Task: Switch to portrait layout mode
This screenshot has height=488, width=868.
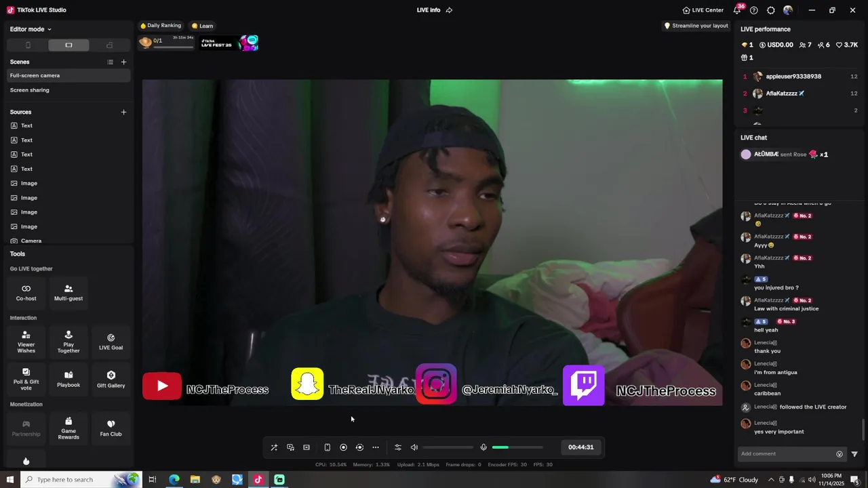Action: (28, 45)
